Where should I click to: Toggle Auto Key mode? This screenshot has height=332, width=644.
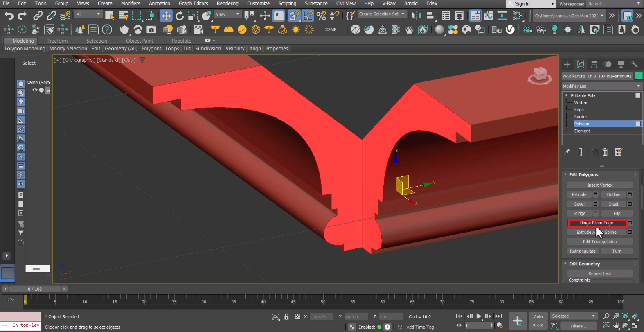538,316
